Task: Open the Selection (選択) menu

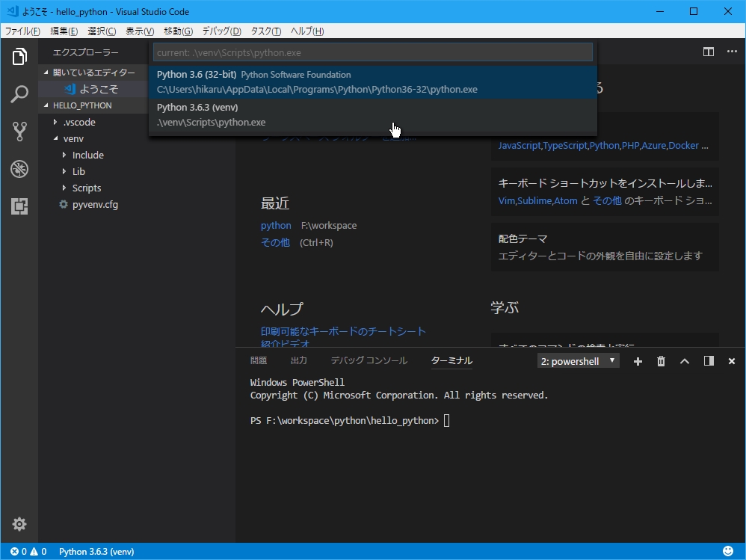Action: coord(102,31)
